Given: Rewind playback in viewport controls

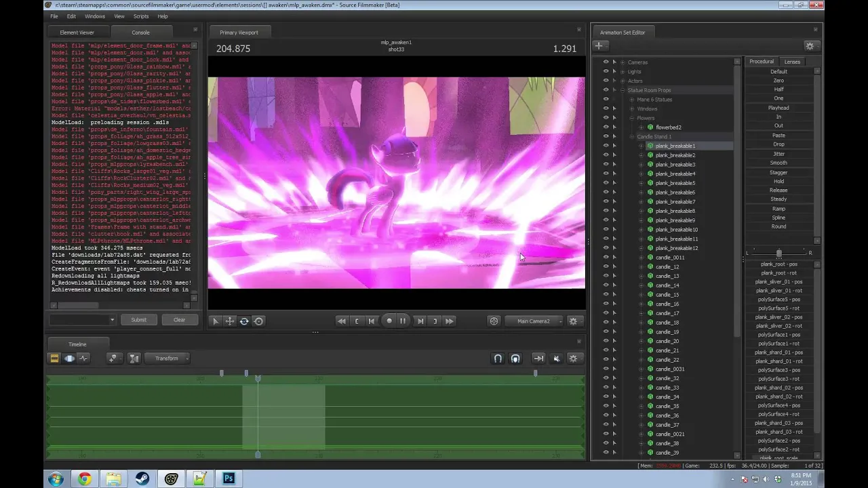Looking at the screenshot, I should [x=342, y=321].
